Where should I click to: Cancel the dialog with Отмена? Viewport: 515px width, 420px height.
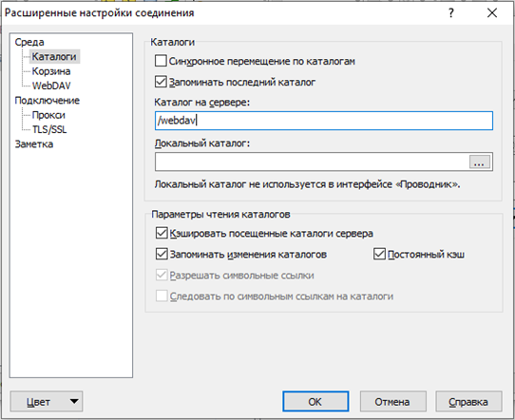392,401
